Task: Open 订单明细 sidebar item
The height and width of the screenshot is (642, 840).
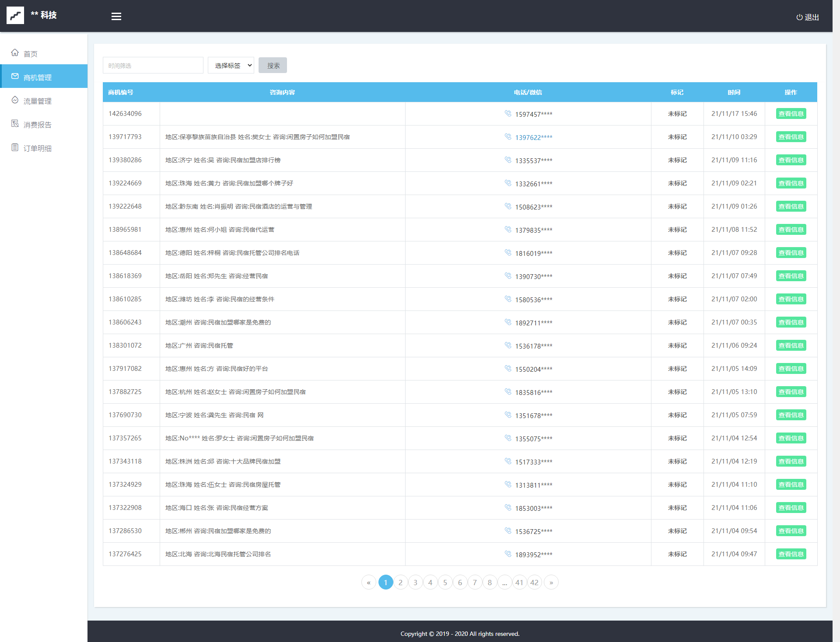Action: pyautogui.click(x=44, y=148)
